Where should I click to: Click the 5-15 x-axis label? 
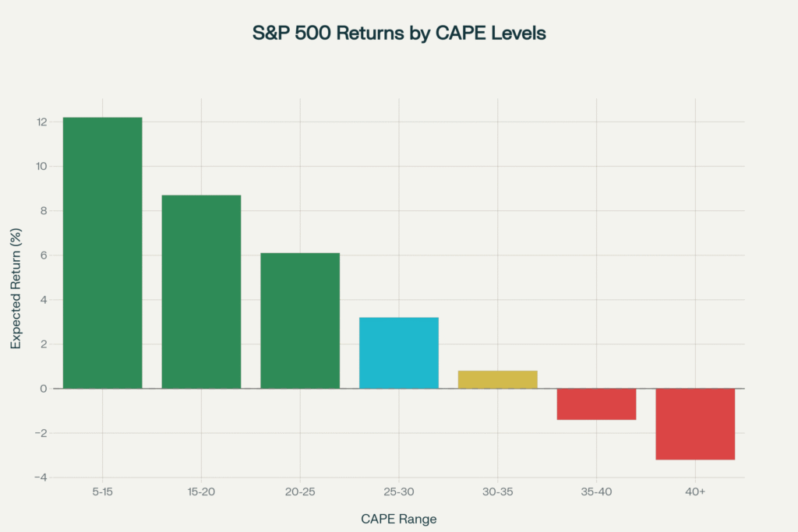[x=102, y=492]
